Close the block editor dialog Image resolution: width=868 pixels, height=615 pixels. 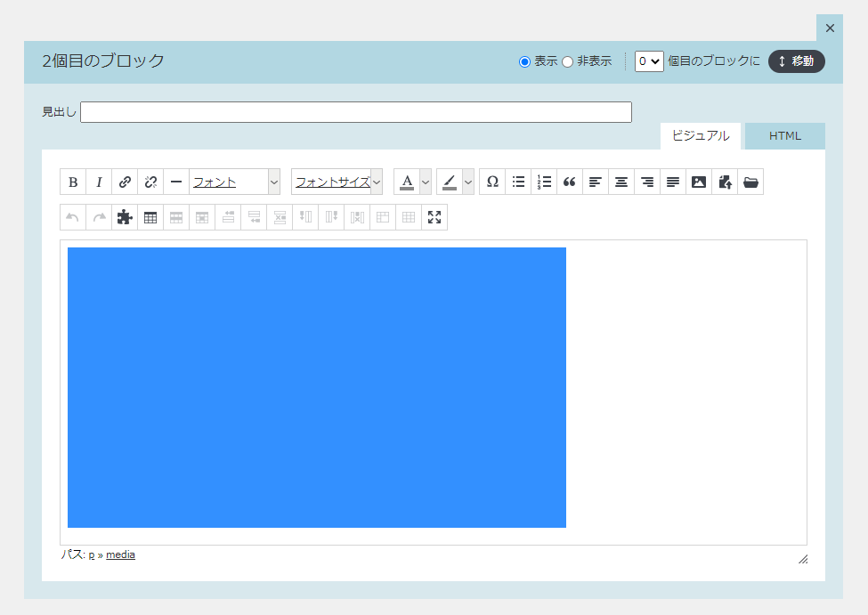830,28
